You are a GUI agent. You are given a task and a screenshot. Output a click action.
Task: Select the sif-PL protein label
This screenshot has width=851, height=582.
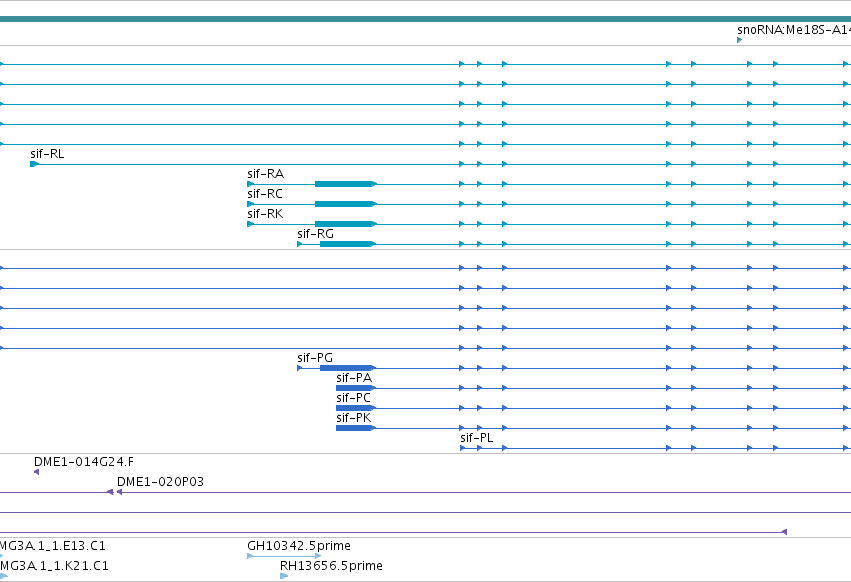click(x=477, y=438)
